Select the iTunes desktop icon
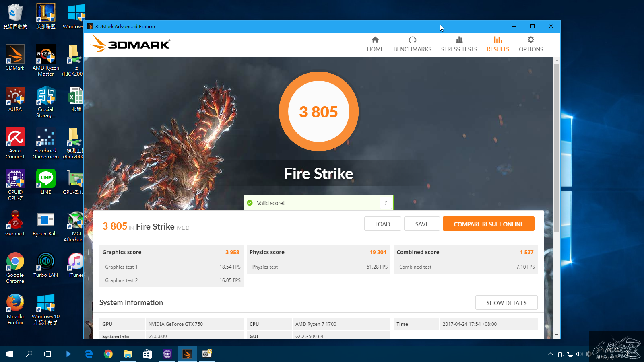The height and width of the screenshot is (362, 644). [76, 265]
